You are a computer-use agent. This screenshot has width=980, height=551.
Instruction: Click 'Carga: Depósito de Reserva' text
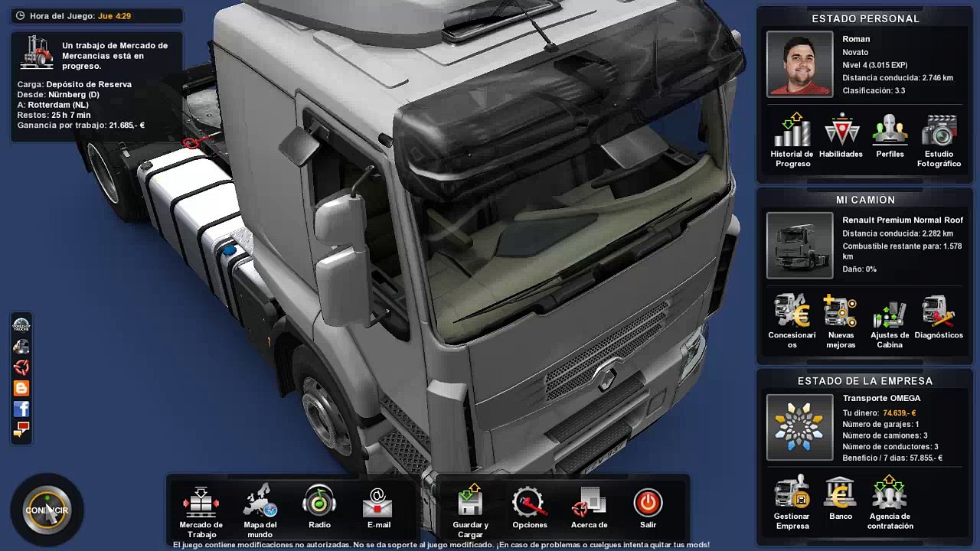tap(74, 84)
